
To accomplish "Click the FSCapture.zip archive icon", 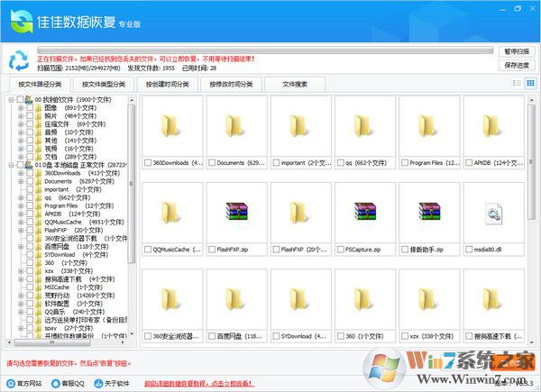I will click(x=365, y=211).
